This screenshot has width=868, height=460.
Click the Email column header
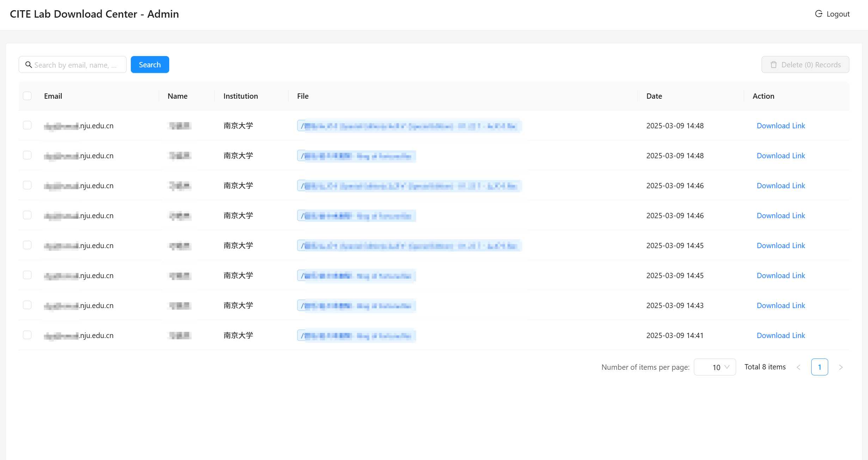(53, 96)
